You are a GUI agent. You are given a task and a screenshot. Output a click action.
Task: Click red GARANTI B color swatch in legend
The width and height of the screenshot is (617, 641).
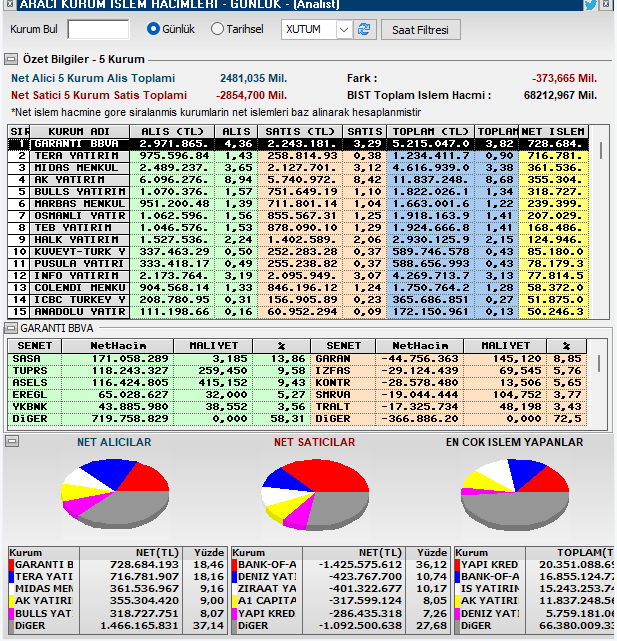(11, 565)
